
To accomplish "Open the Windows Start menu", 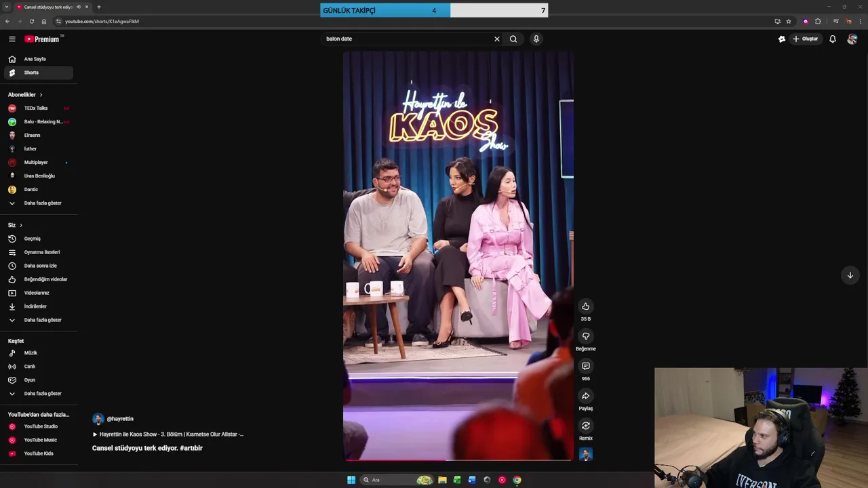I will point(351,480).
